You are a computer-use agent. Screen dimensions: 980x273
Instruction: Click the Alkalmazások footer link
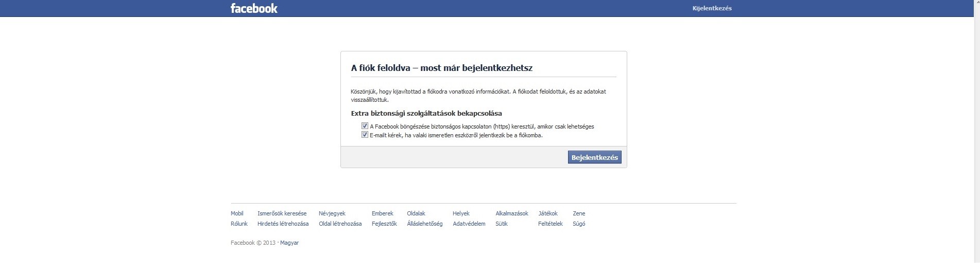(x=511, y=213)
